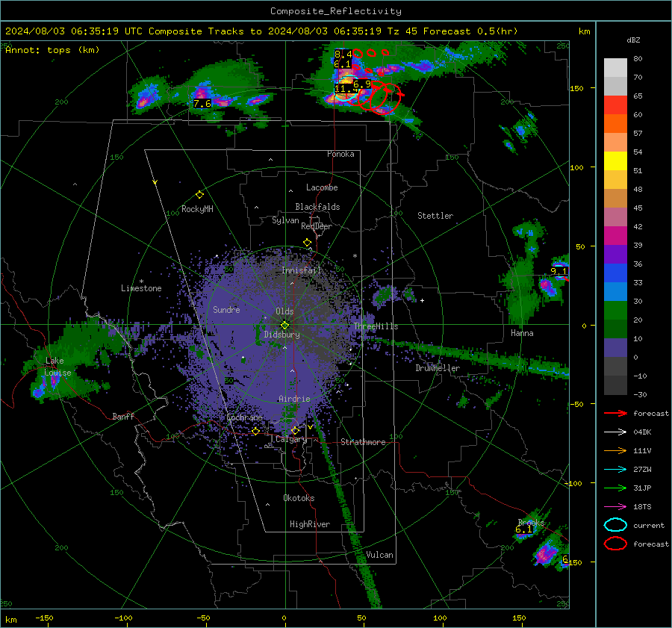
Task: Click the Lacombe city label
Action: (322, 187)
